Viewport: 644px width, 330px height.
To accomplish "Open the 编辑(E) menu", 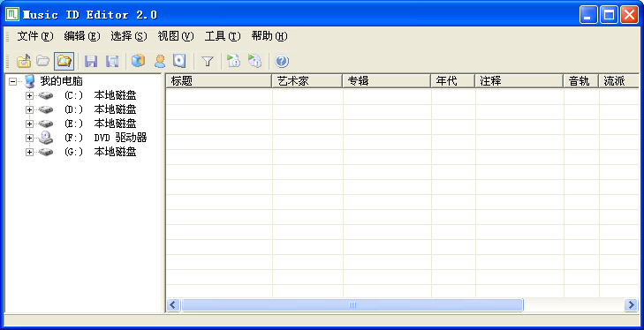I will click(x=82, y=36).
